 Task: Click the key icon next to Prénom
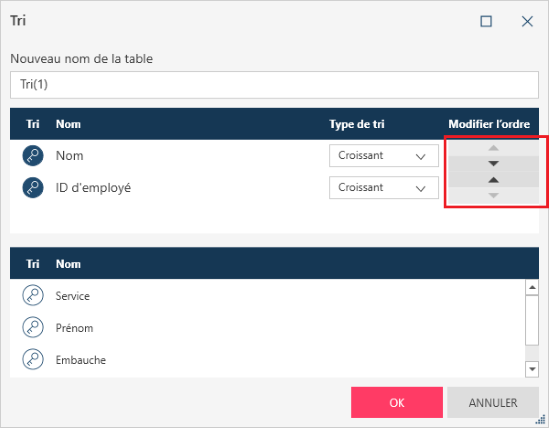pyautogui.click(x=33, y=327)
